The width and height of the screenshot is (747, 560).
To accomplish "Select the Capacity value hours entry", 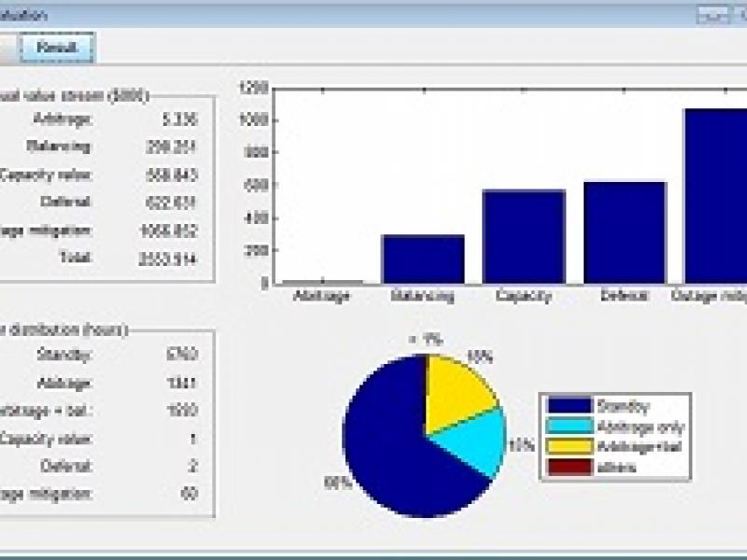I will [x=192, y=439].
